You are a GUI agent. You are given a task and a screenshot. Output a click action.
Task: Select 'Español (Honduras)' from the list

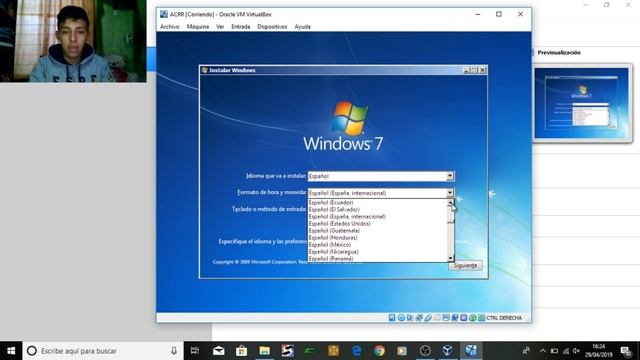pyautogui.click(x=378, y=238)
